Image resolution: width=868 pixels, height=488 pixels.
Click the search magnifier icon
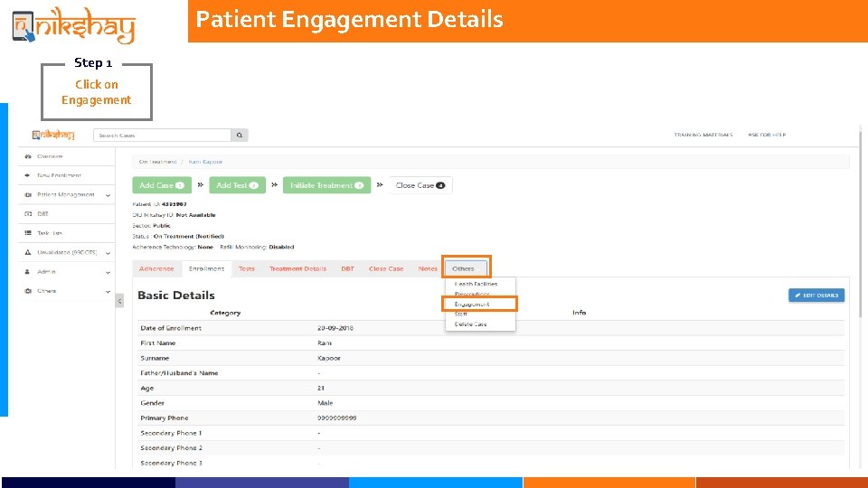[x=239, y=135]
